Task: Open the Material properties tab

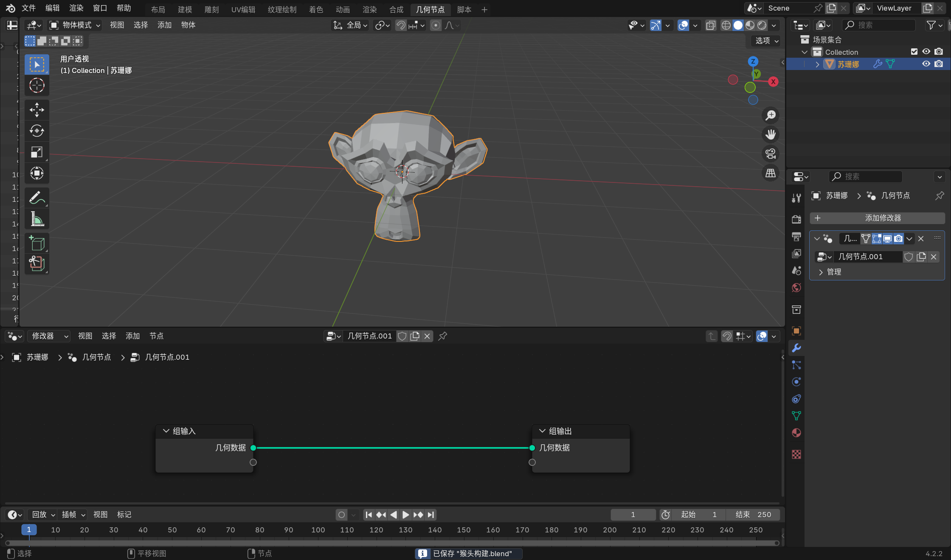Action: (x=796, y=433)
